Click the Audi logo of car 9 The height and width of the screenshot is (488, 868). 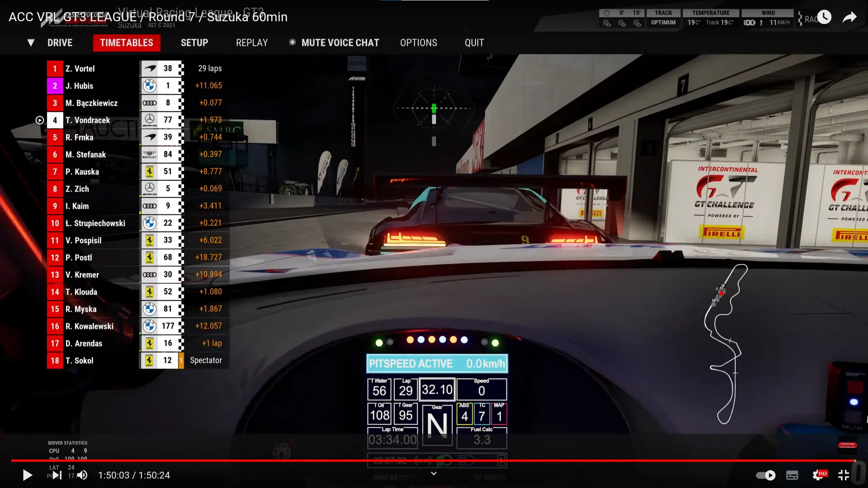150,206
